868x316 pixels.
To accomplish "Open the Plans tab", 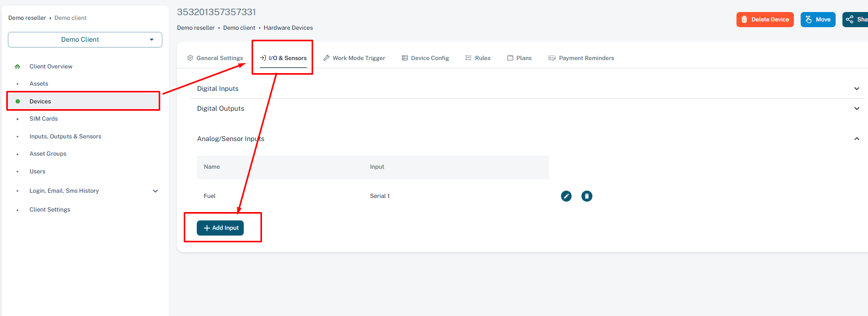I will pyautogui.click(x=519, y=58).
